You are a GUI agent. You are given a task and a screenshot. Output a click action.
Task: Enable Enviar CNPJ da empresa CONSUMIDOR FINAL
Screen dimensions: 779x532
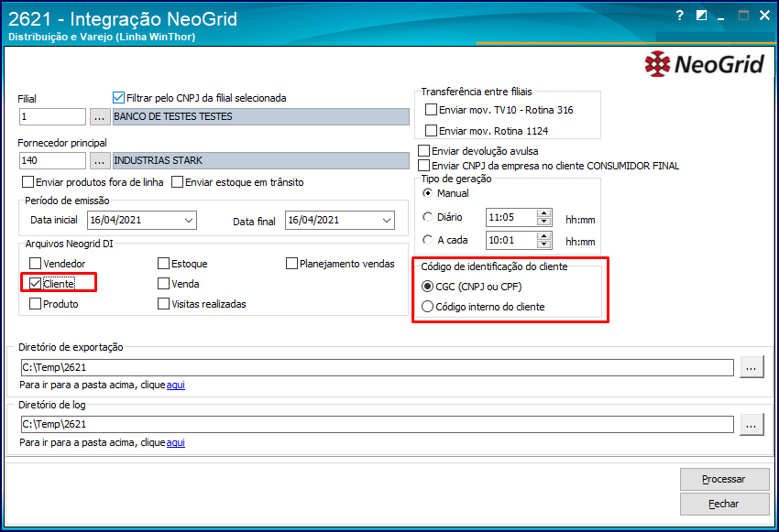click(423, 165)
